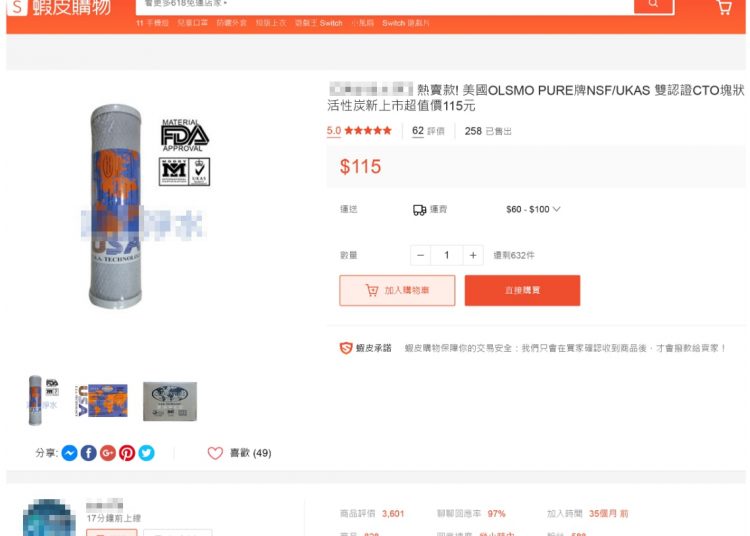The width and height of the screenshot is (750, 536).
Task: Increase quantity with the plus button
Action: (473, 255)
